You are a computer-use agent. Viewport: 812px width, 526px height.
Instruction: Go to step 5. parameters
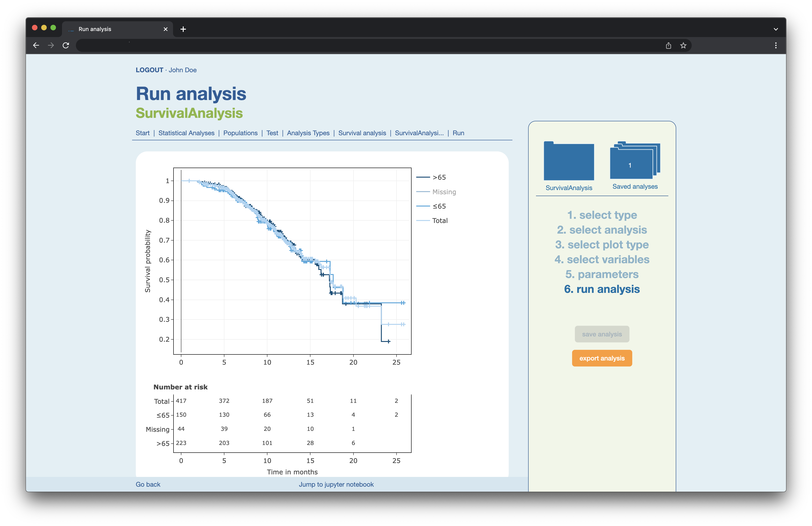point(602,274)
